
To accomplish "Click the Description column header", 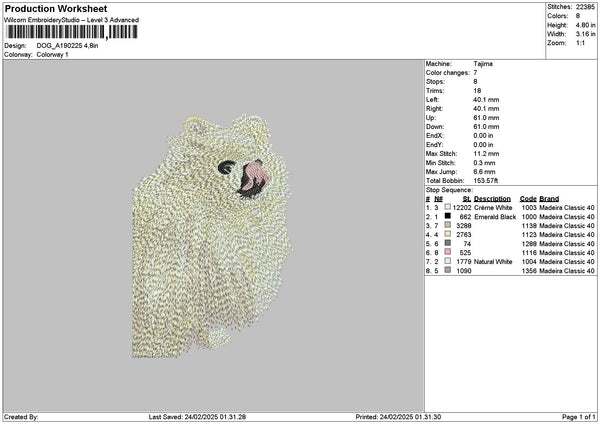I will [492, 198].
